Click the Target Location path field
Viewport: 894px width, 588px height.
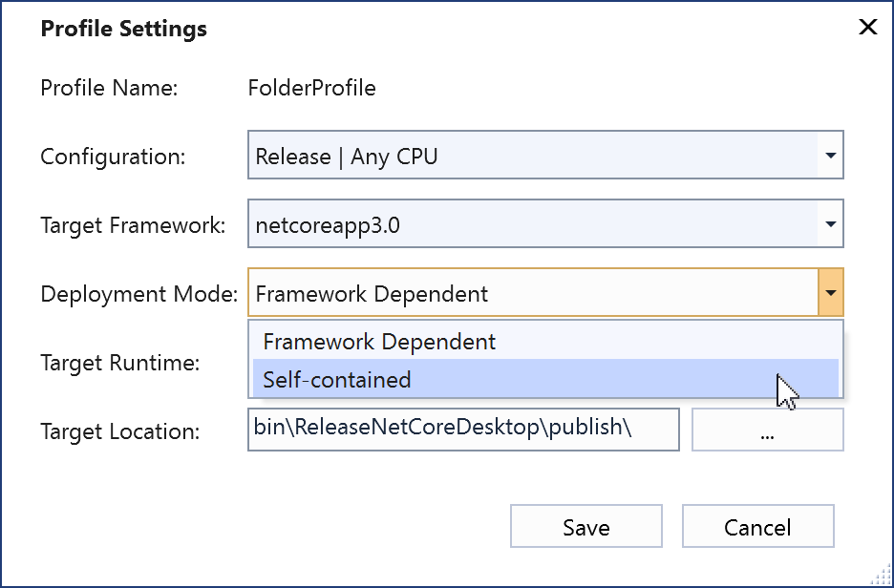[463, 429]
